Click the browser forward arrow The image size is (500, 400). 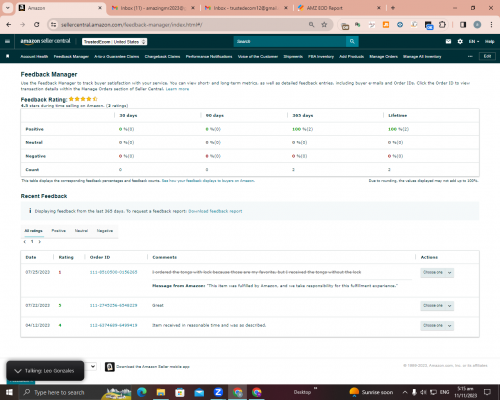click(x=22, y=25)
